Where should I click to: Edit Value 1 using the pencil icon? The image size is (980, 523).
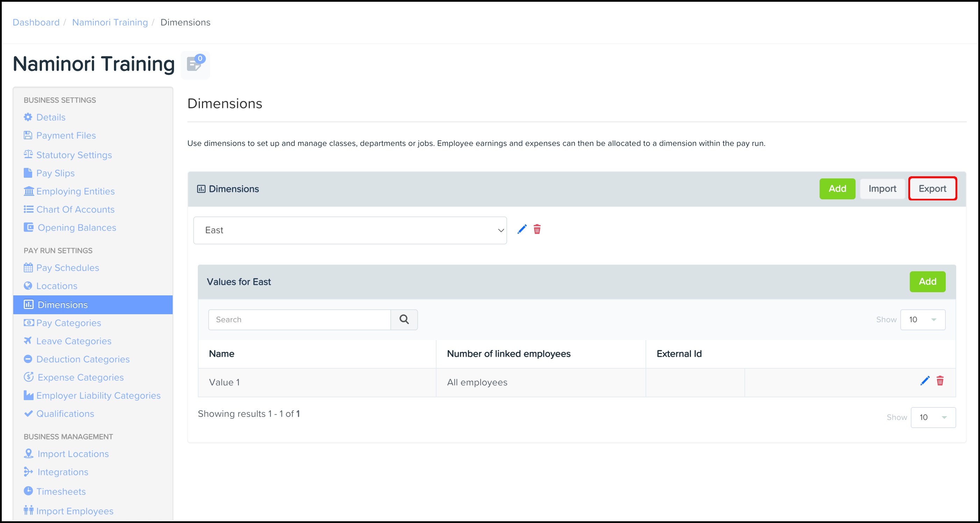click(x=925, y=381)
